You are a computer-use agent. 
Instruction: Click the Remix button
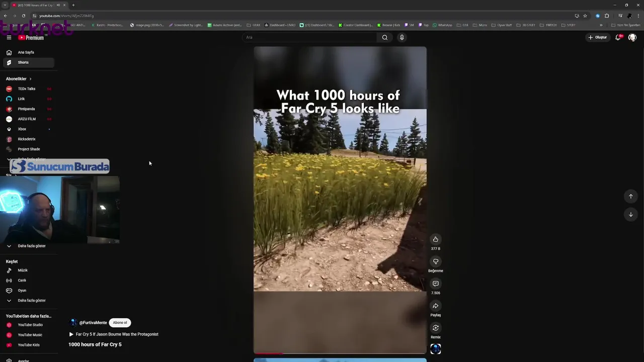click(x=436, y=328)
